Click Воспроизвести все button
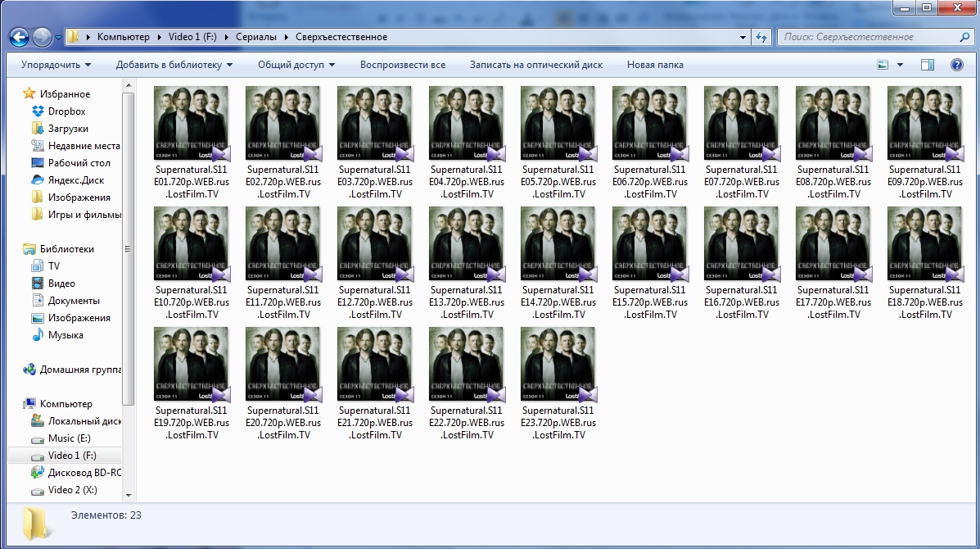980x549 pixels. [x=403, y=65]
